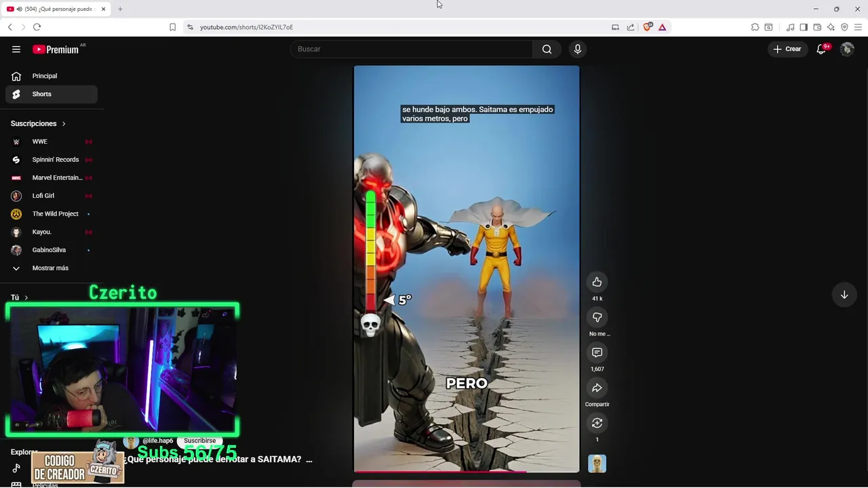This screenshot has width=868, height=488.
Task: Click the search magnifier button
Action: pos(547,49)
